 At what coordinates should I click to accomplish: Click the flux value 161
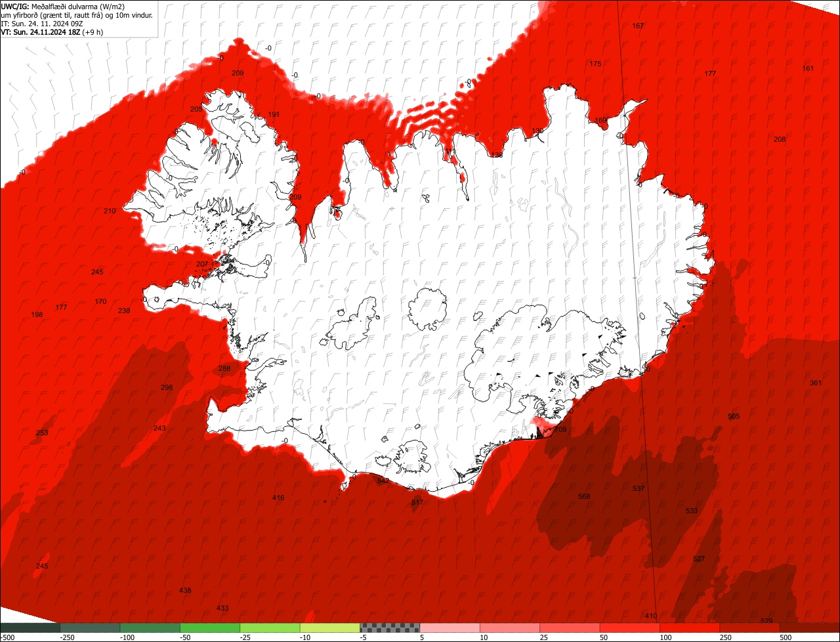point(808,68)
